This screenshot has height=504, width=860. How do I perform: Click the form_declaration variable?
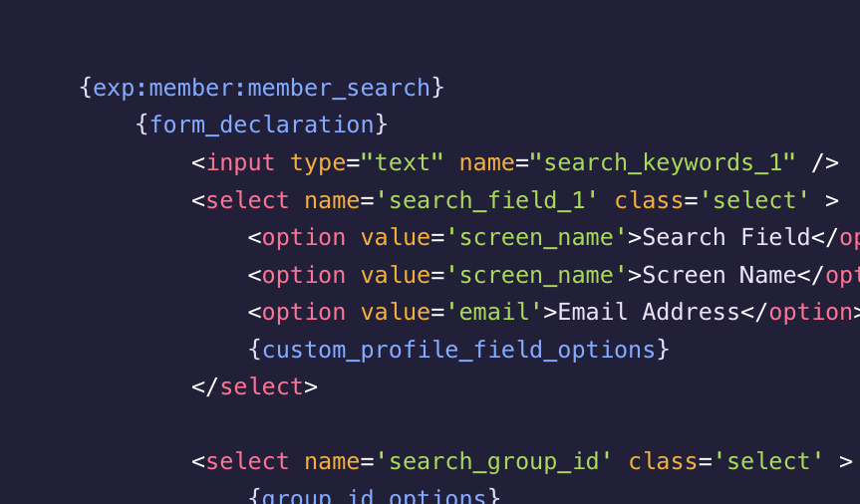tap(261, 126)
